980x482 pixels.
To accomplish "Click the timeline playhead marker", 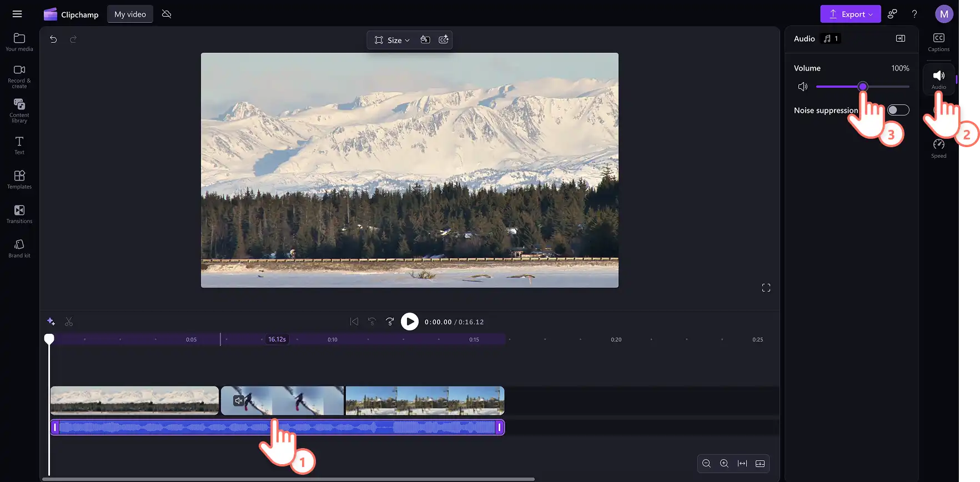I will click(x=49, y=339).
